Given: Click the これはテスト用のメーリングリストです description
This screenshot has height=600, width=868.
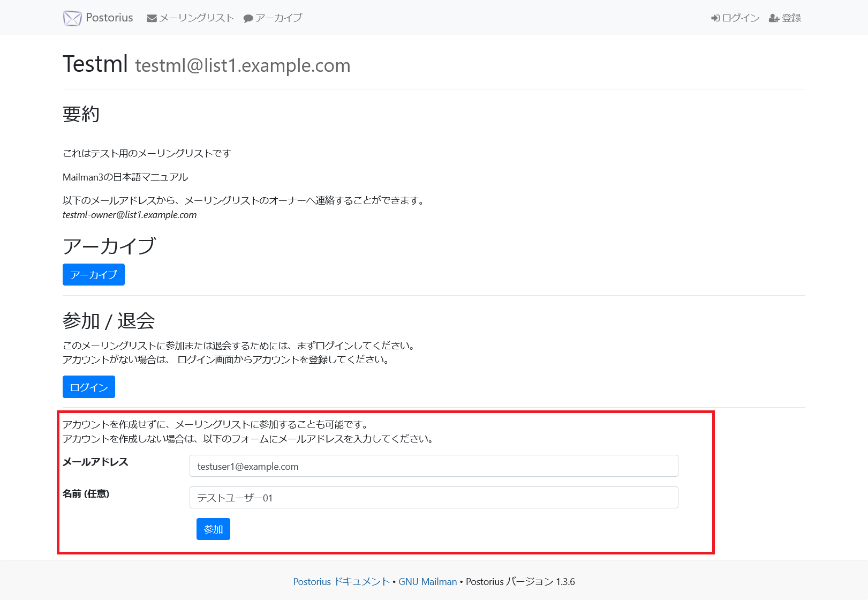Looking at the screenshot, I should (147, 154).
